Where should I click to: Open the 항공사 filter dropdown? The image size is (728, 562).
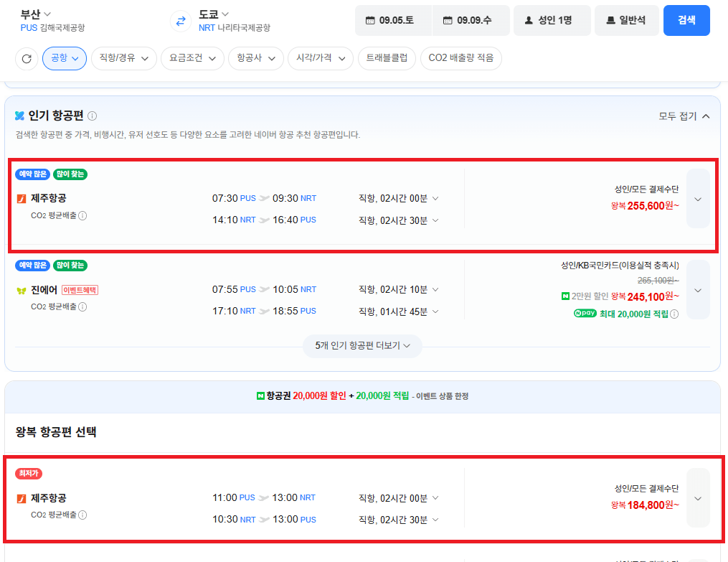pyautogui.click(x=256, y=59)
